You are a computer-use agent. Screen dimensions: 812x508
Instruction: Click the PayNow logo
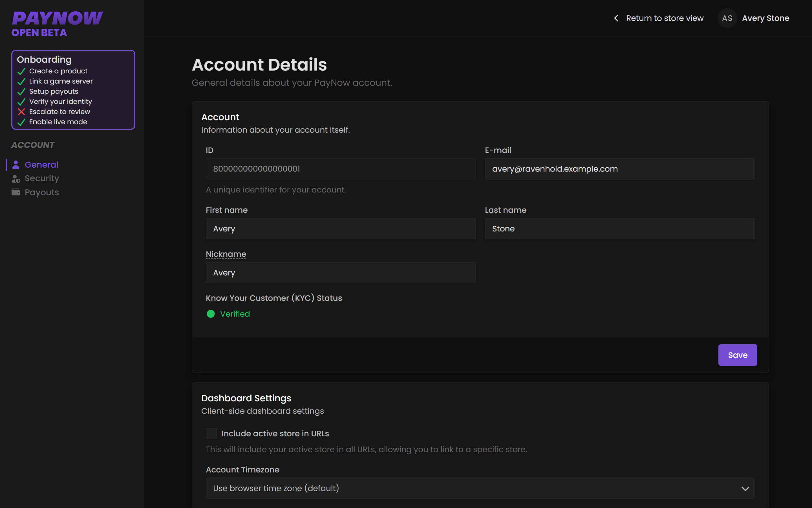tap(58, 18)
